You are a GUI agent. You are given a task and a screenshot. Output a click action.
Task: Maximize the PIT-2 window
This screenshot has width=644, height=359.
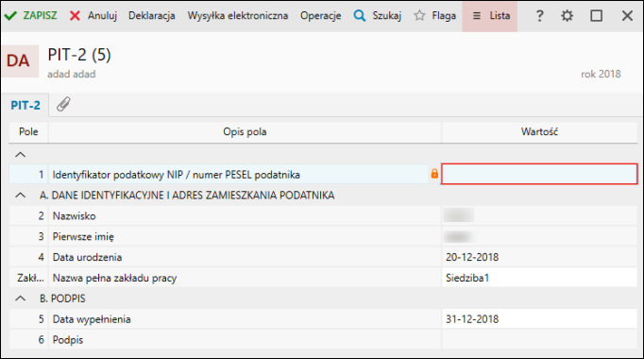coord(597,16)
